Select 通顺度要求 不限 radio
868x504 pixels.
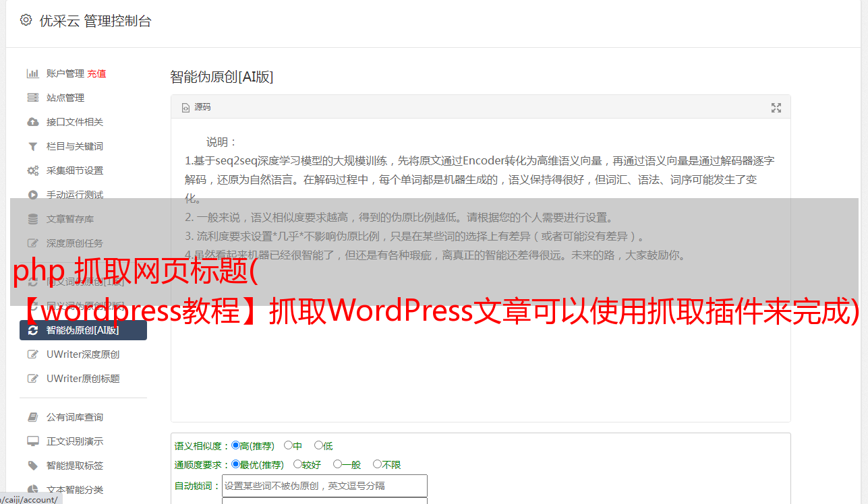point(377,464)
